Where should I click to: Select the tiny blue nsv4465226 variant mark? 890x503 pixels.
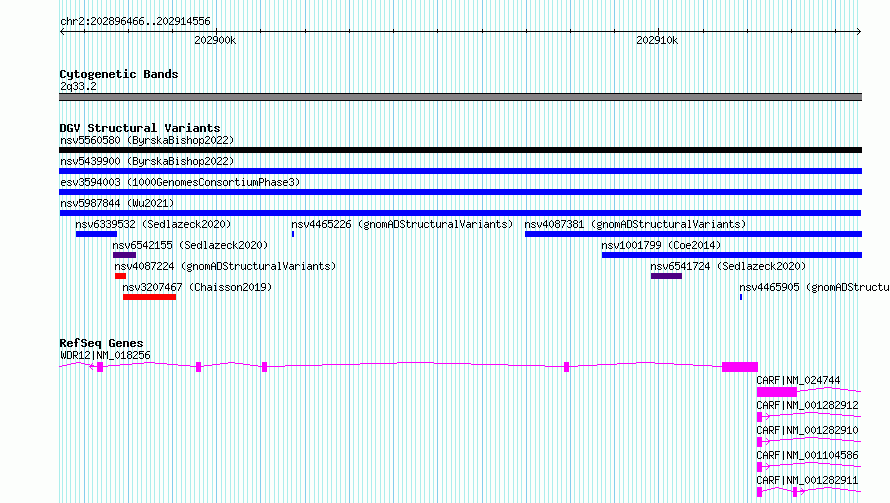(x=293, y=234)
